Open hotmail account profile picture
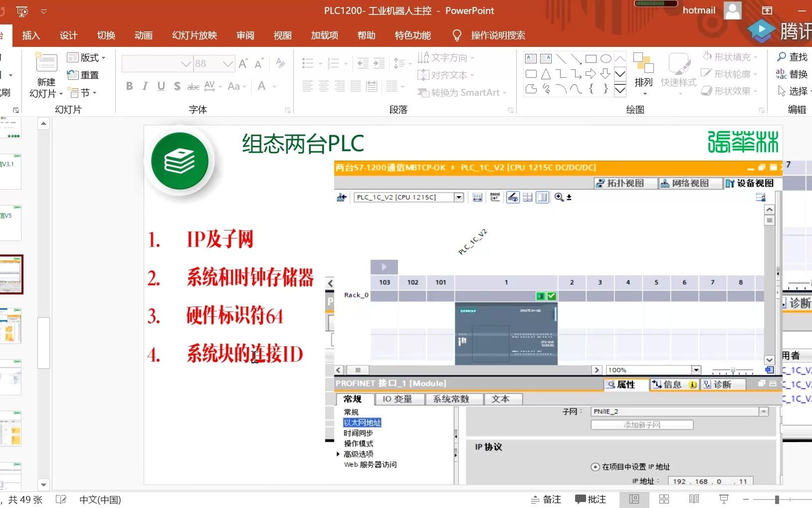812x508 pixels. [x=733, y=10]
